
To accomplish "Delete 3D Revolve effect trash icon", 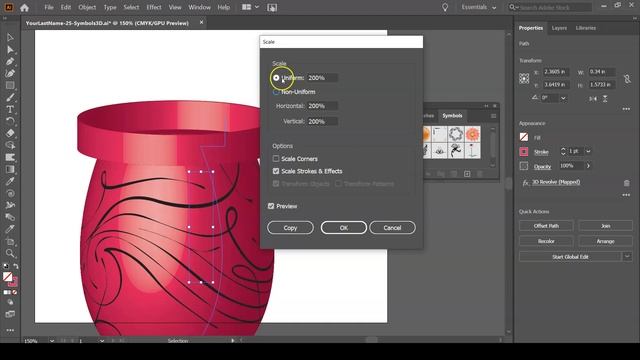I will pyautogui.click(x=627, y=183).
